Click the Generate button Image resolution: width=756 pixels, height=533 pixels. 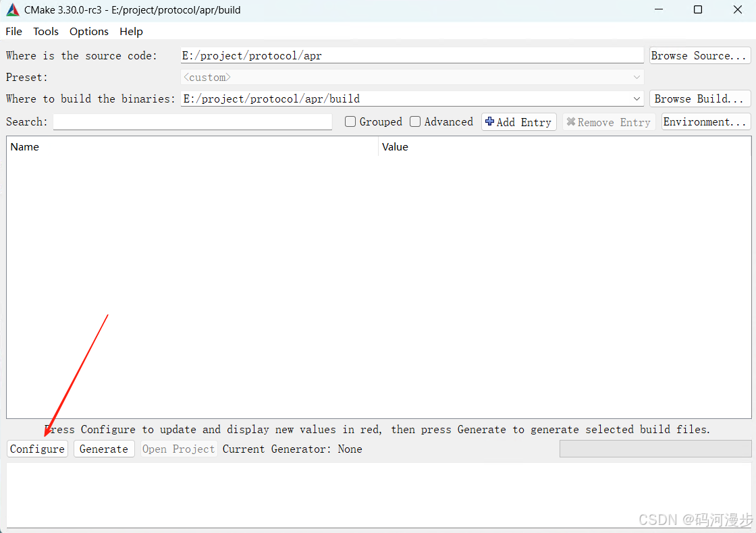point(104,449)
